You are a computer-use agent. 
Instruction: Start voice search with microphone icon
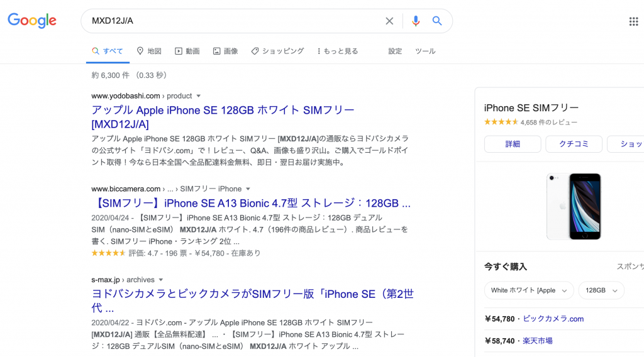click(x=416, y=21)
